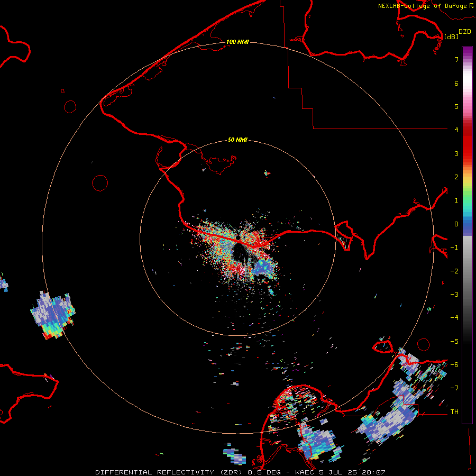This screenshot has width=476, height=476.
Task: Click the ZDR color scale bar
Action: [x=467, y=235]
